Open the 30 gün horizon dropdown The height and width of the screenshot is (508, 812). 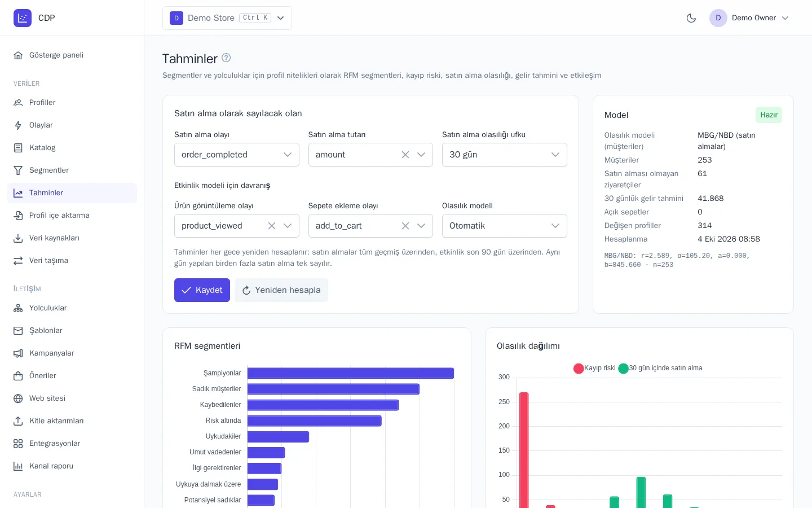pos(505,155)
